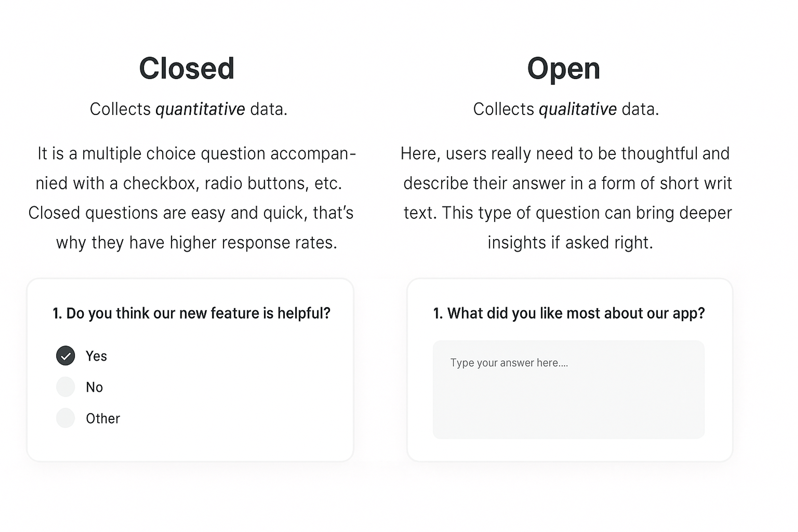The height and width of the screenshot is (532, 798).
Task: Click the italic word quantitative
Action: pos(200,109)
